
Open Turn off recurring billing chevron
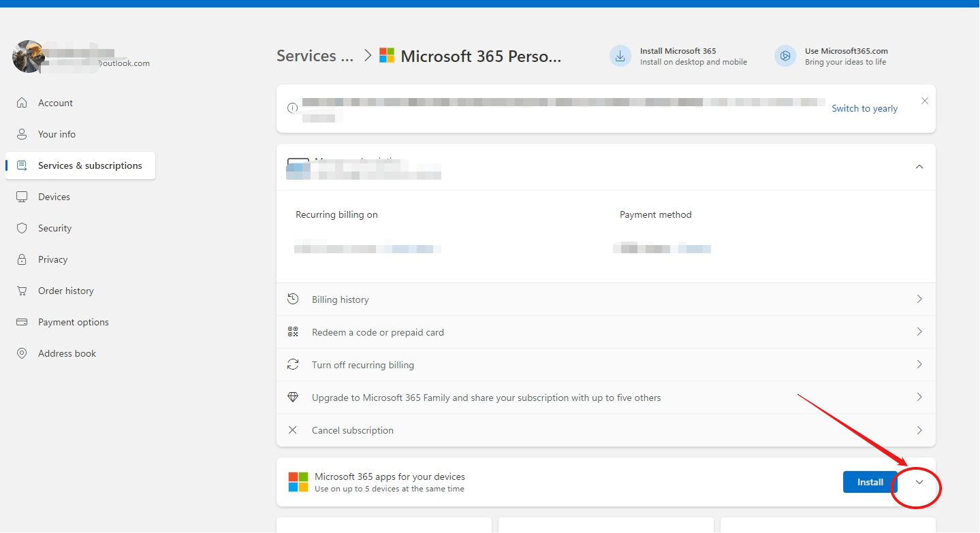point(919,364)
